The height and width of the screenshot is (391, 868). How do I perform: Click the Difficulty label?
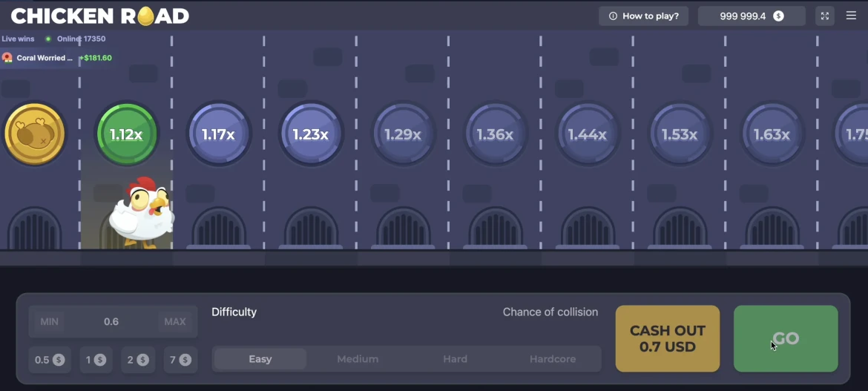pyautogui.click(x=234, y=312)
